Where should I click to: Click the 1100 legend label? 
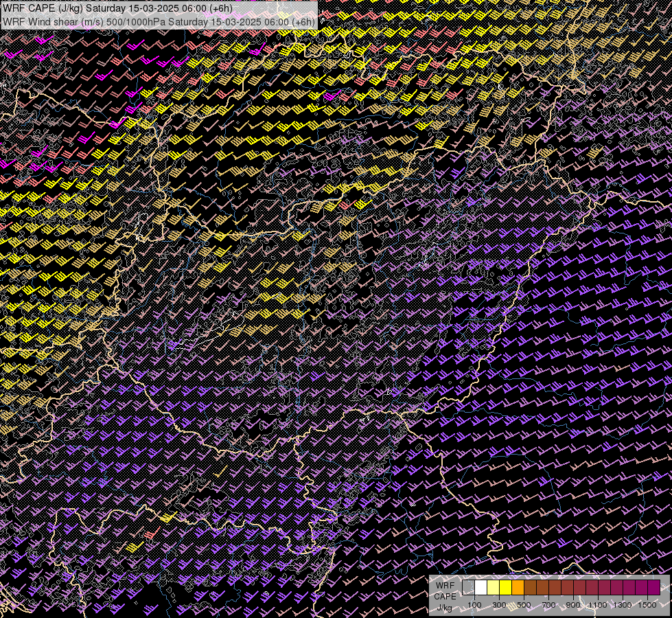coord(597,605)
